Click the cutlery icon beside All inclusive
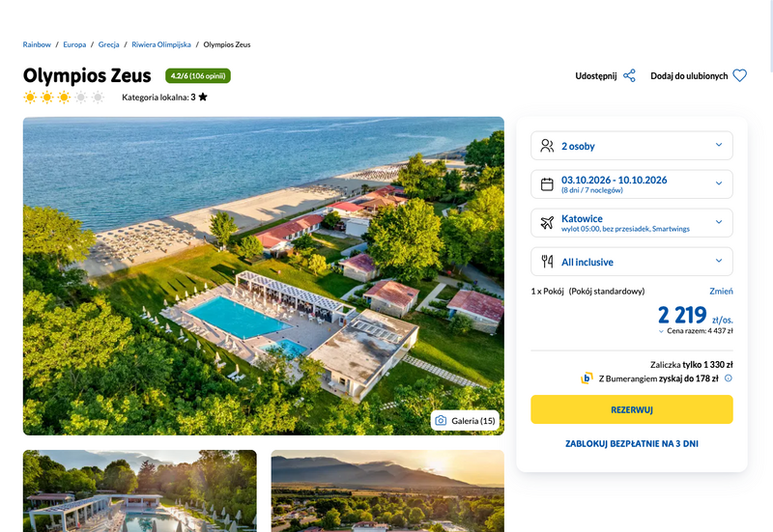The image size is (773, 532). [547, 262]
